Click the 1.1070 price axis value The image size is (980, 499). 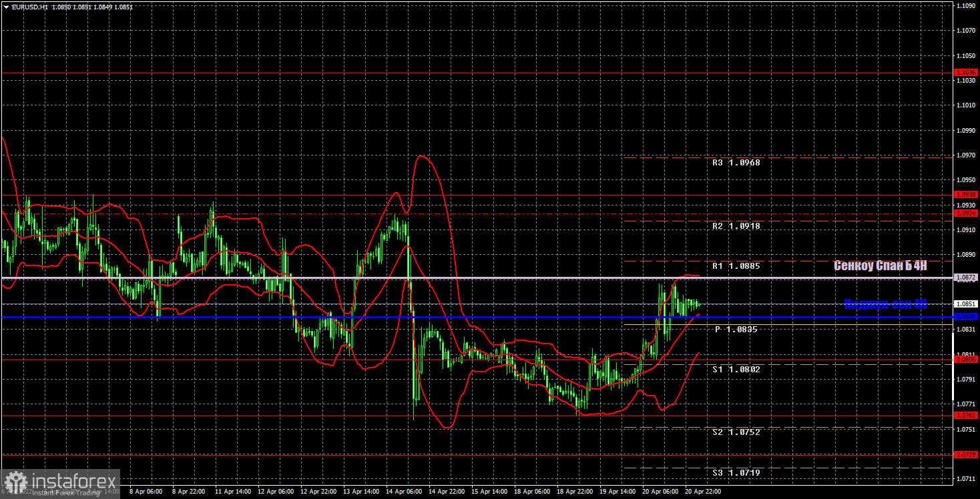click(x=966, y=31)
